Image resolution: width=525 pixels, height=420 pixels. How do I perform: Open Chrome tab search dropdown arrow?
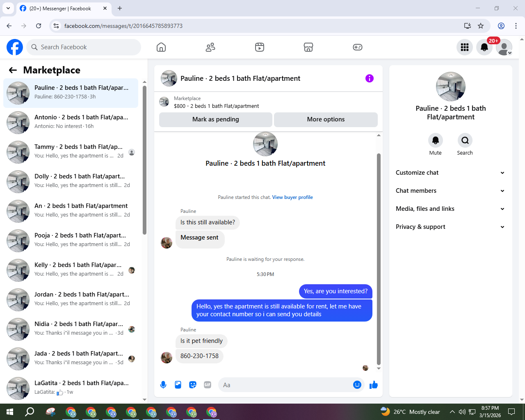click(8, 8)
